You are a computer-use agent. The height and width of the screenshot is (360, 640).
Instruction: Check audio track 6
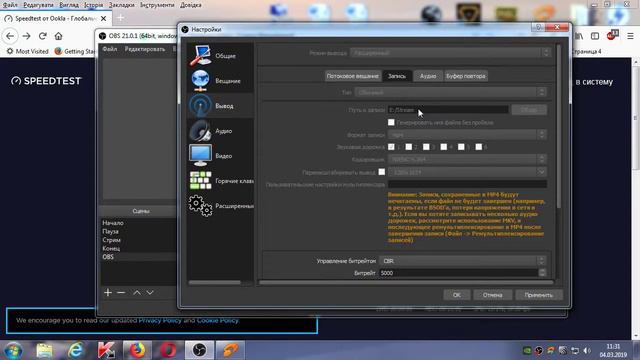point(479,147)
